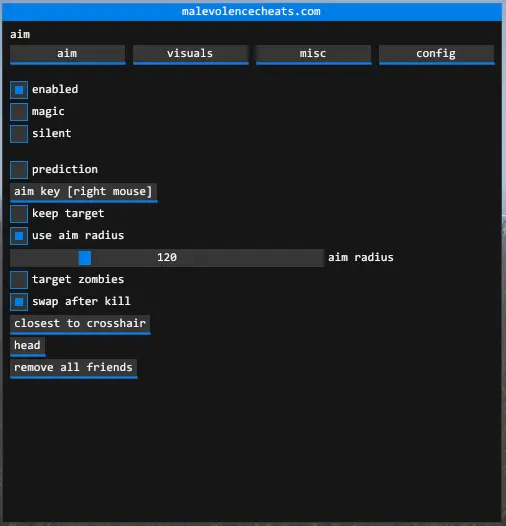Uncheck the enabled checkbox

coord(19,90)
